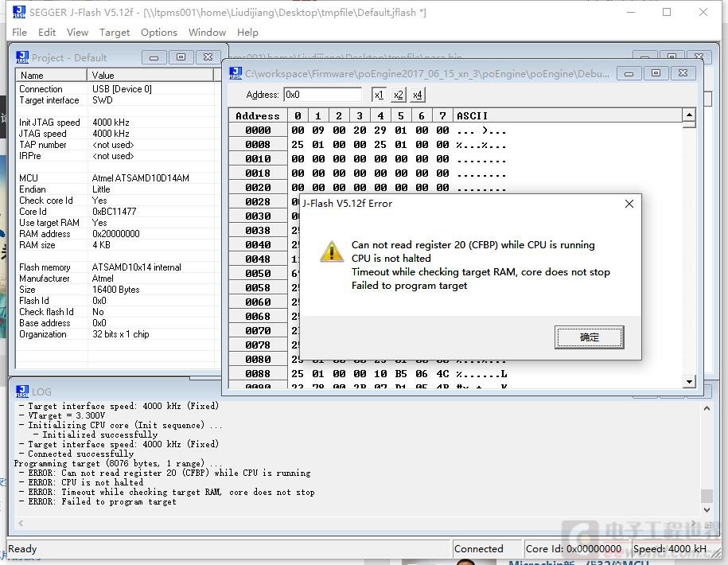
Task: Open the Target menu
Action: (x=115, y=33)
